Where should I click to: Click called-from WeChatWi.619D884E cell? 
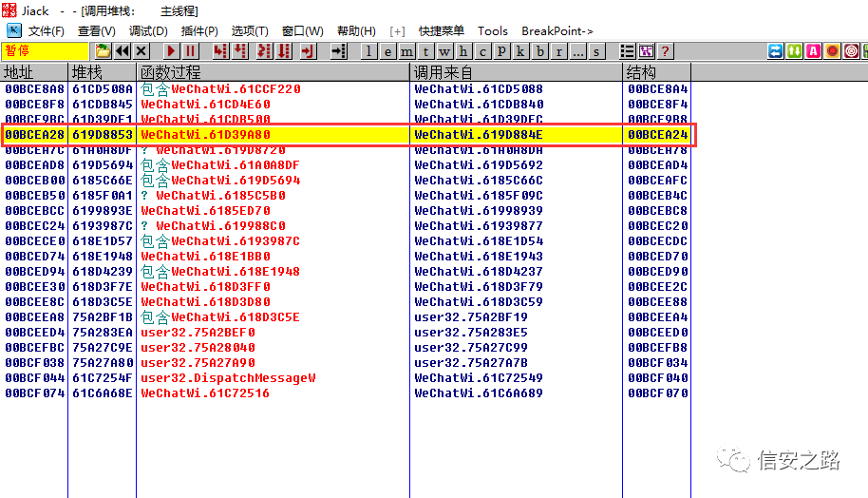point(479,135)
